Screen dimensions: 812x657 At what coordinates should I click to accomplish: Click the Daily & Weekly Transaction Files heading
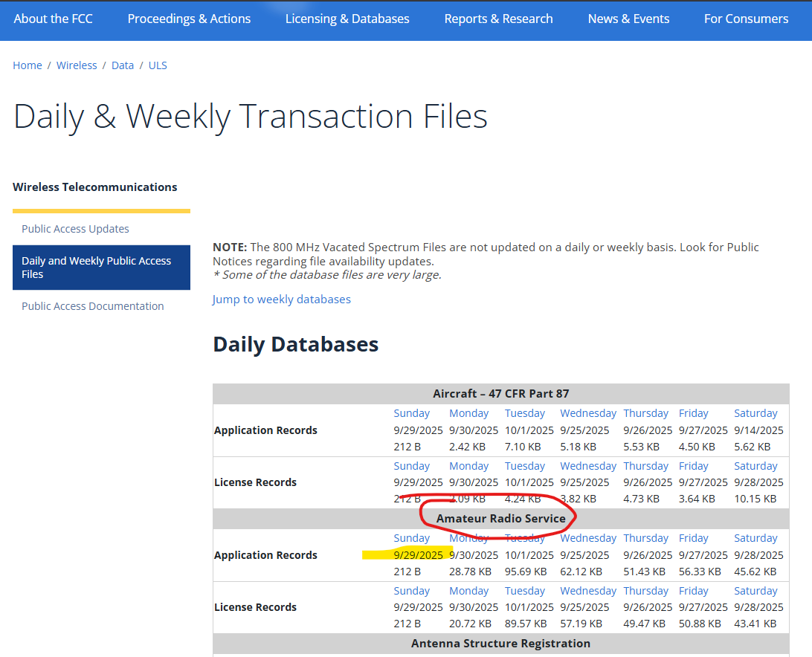250,117
